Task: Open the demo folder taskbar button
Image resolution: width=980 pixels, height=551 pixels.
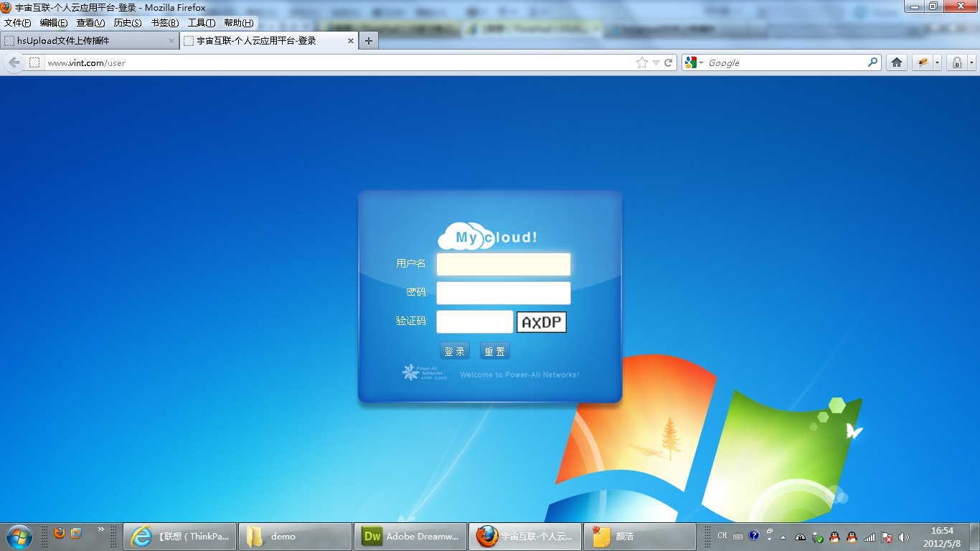Action: (295, 536)
